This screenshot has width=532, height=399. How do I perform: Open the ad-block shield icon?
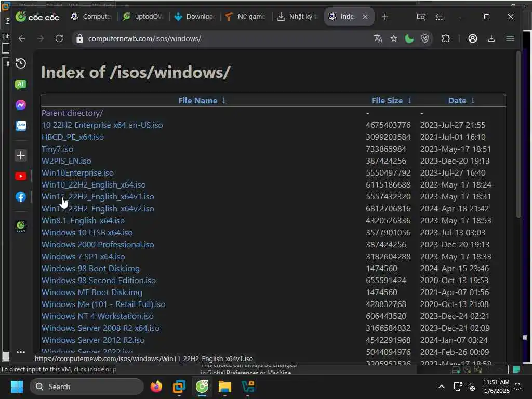[x=425, y=38]
